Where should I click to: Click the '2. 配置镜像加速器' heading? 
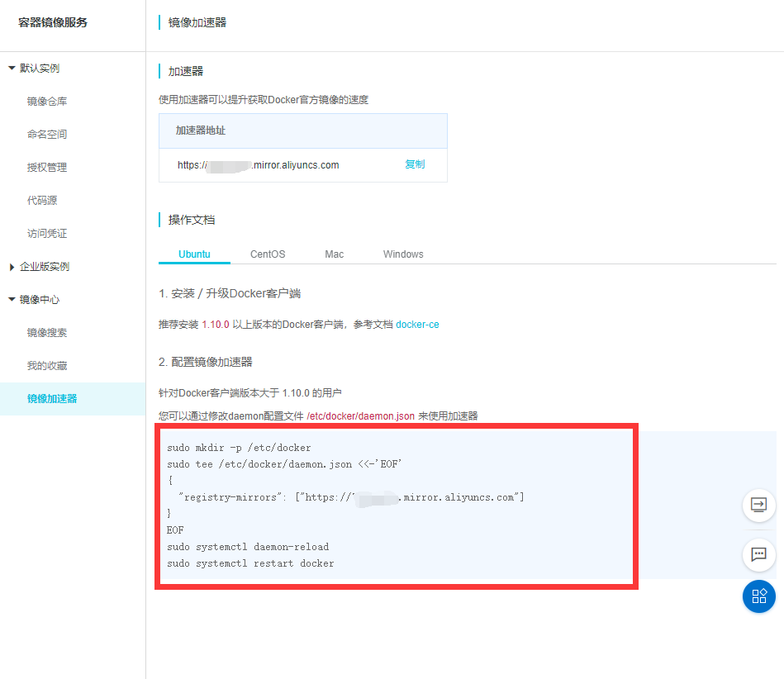pyautogui.click(x=206, y=362)
